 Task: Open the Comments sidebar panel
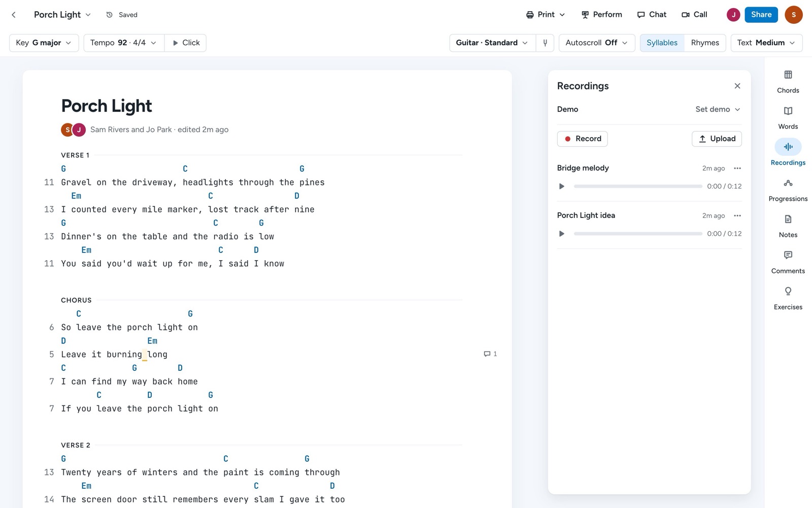click(788, 262)
